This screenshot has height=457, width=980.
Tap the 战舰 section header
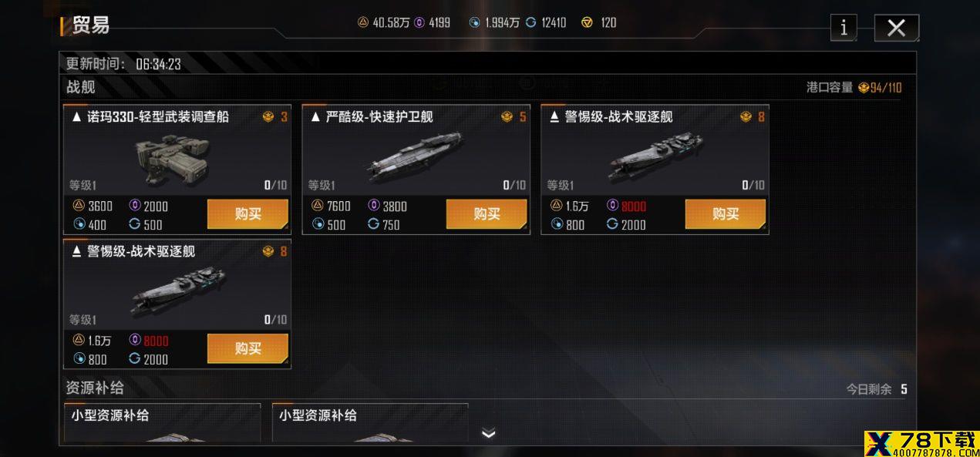81,87
